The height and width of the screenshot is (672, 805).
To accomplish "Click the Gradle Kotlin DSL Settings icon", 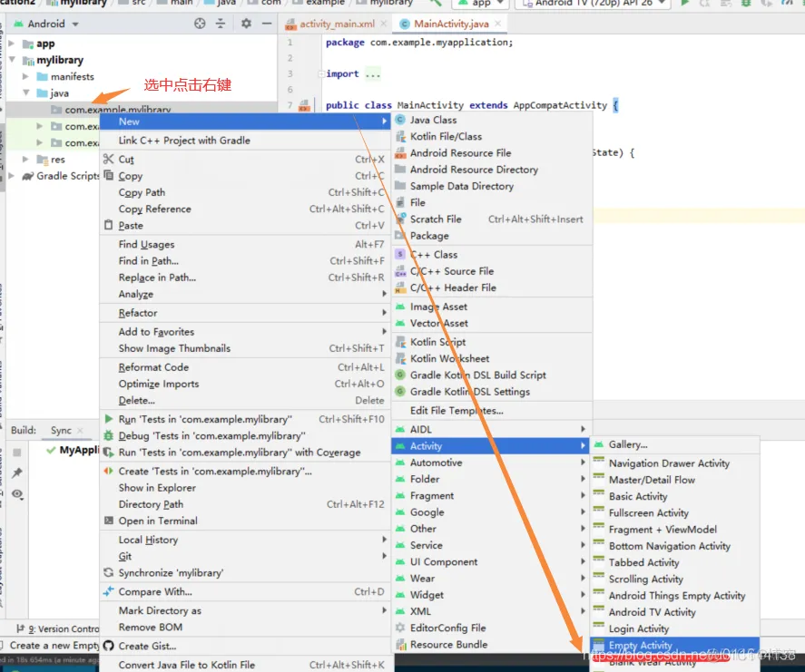I will [x=400, y=392].
